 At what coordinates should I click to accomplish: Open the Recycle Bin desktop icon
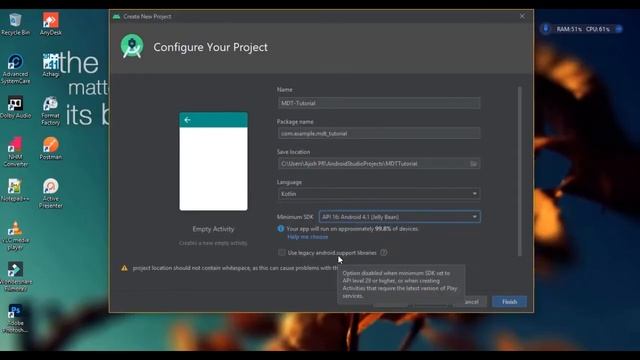pyautogui.click(x=16, y=24)
